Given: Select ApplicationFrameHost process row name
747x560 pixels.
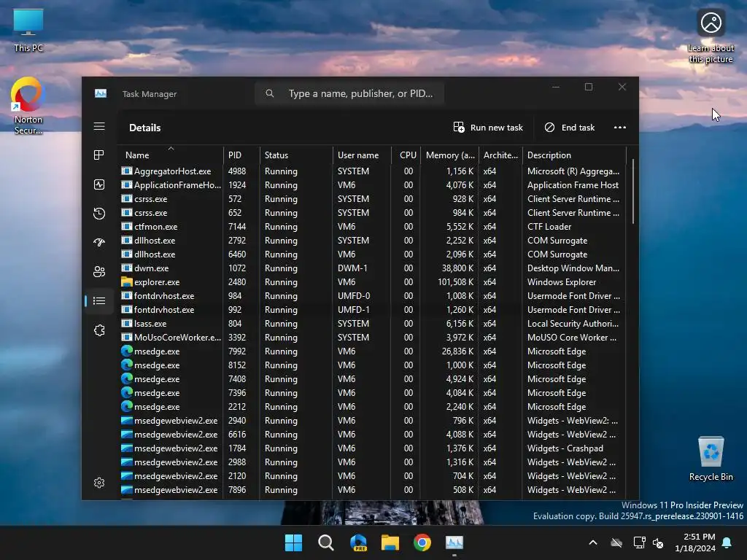Looking at the screenshot, I should point(177,185).
